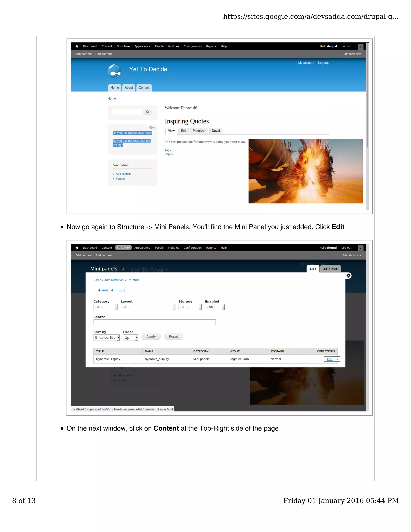The width and height of the screenshot is (411, 532).
Task: Click the add-shortcut icon beside Mini panels
Action: click(x=122, y=269)
